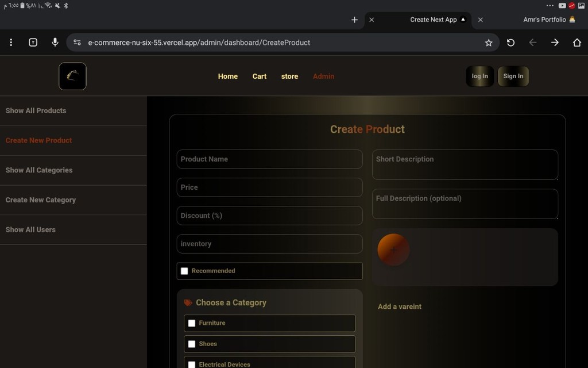Open Admin from the navigation
Viewport: 588px width, 368px height.
coord(323,76)
